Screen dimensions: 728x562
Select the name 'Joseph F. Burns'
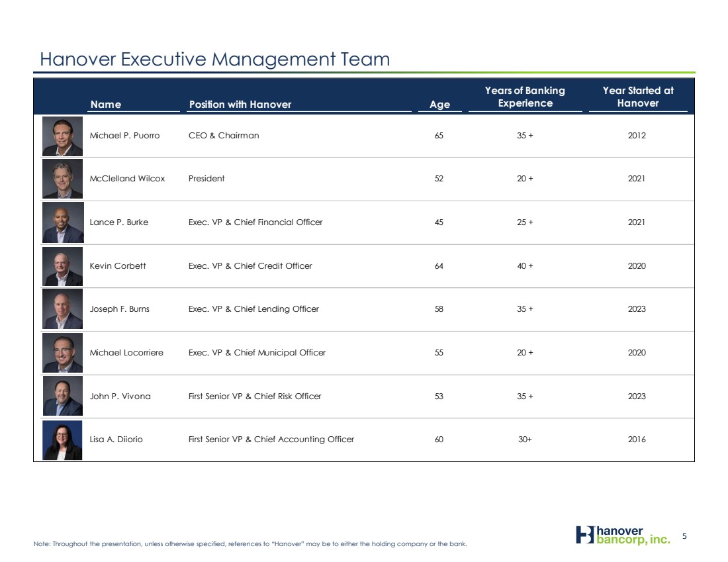pos(119,309)
